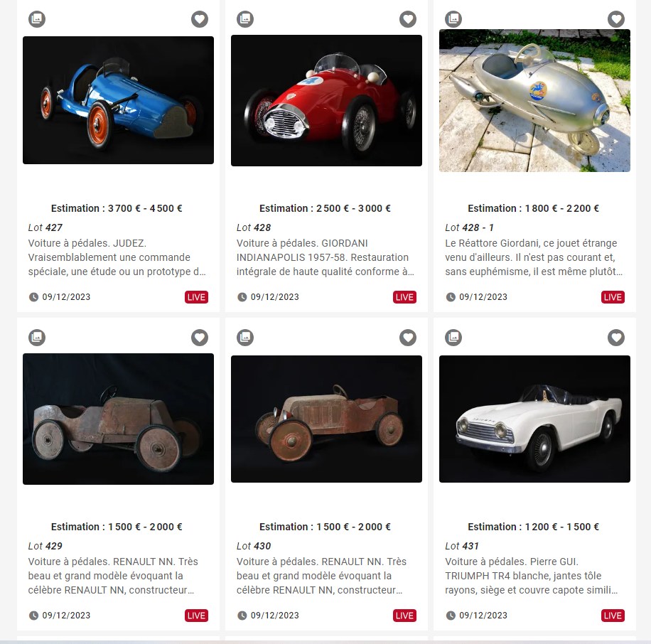Open Lot 430 title link
The height and width of the screenshot is (644, 651).
pos(254,546)
